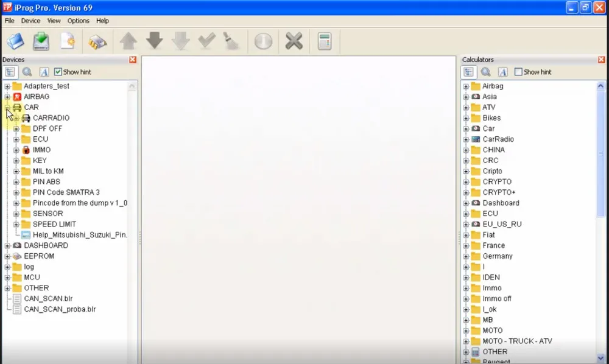Select PIN Code SMATRA 3 folder
The image size is (609, 364).
(x=66, y=192)
